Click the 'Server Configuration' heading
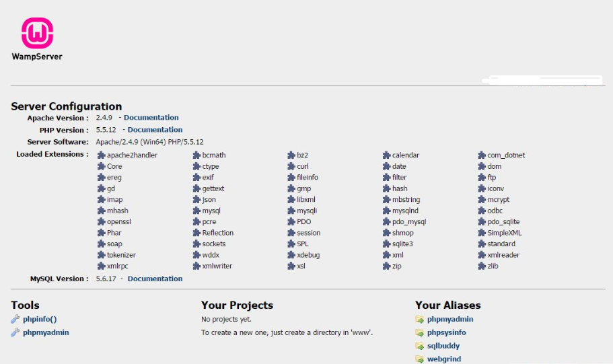The width and height of the screenshot is (613, 364). click(67, 106)
